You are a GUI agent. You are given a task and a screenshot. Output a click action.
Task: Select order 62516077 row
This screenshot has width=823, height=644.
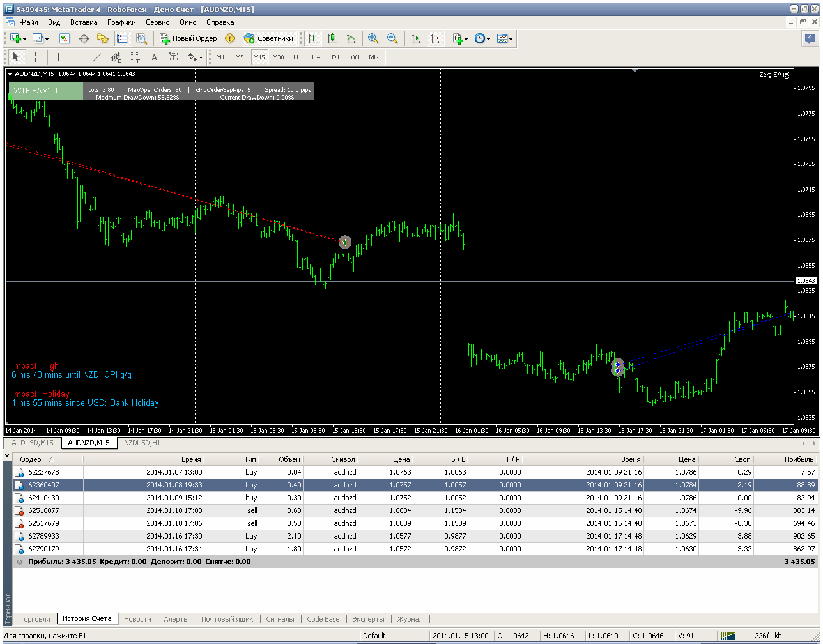coord(415,510)
